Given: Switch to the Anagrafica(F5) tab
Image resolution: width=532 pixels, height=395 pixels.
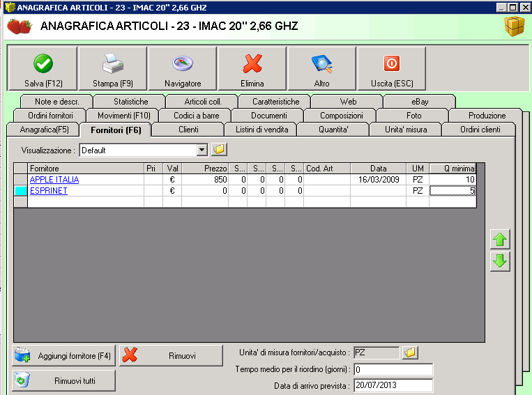Looking at the screenshot, I should pyautogui.click(x=44, y=130).
